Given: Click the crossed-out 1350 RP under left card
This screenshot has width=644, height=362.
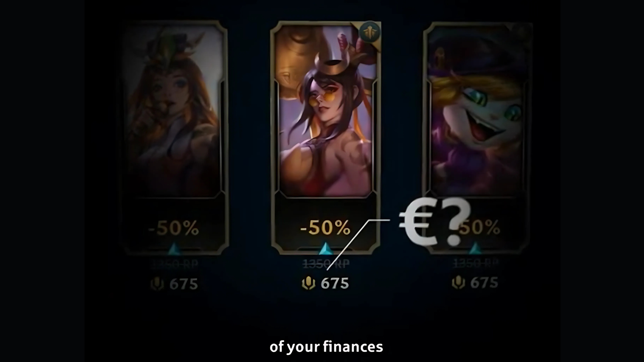Looking at the screenshot, I should (x=174, y=264).
